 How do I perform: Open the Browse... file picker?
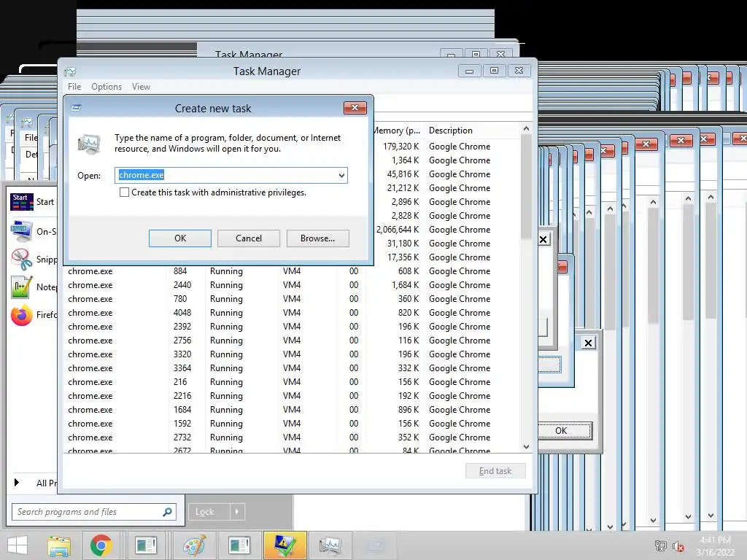tap(317, 238)
